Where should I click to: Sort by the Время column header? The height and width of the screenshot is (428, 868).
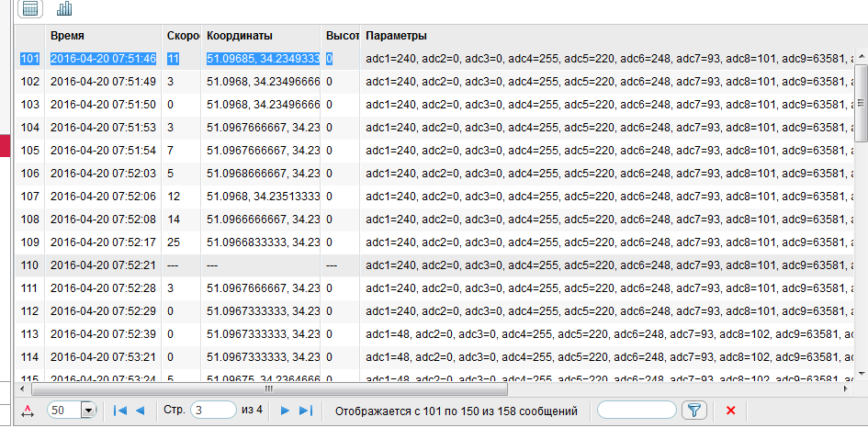coord(103,36)
